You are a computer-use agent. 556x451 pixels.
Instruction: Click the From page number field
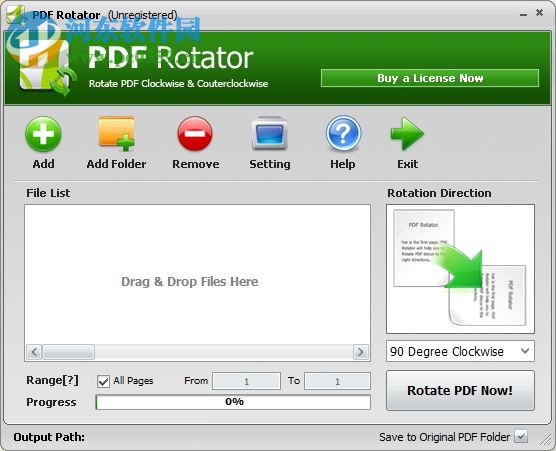coord(246,381)
